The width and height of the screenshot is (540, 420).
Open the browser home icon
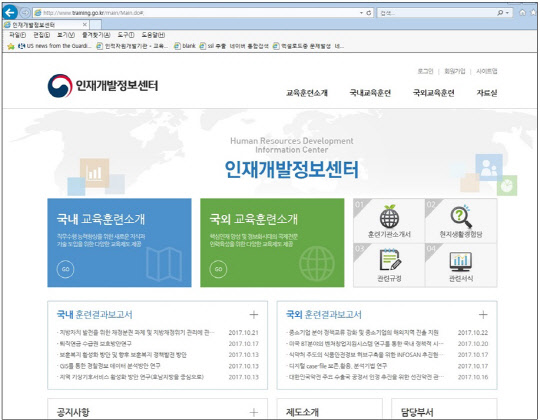[x=522, y=13]
